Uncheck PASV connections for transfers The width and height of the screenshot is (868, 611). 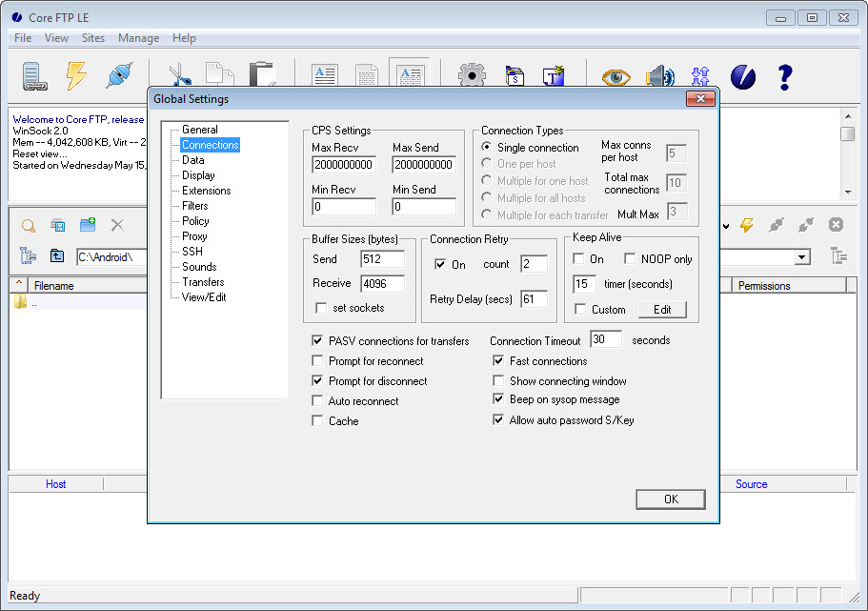click(317, 340)
